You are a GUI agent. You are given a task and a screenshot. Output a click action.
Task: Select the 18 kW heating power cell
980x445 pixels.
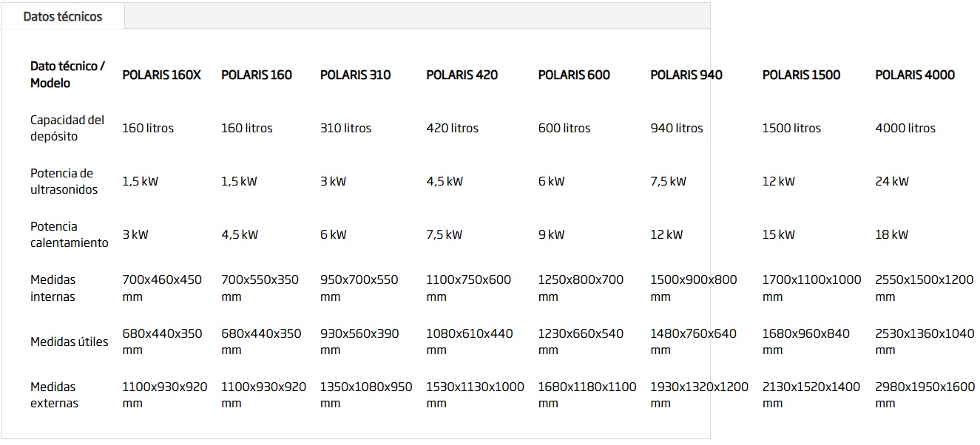point(891,234)
